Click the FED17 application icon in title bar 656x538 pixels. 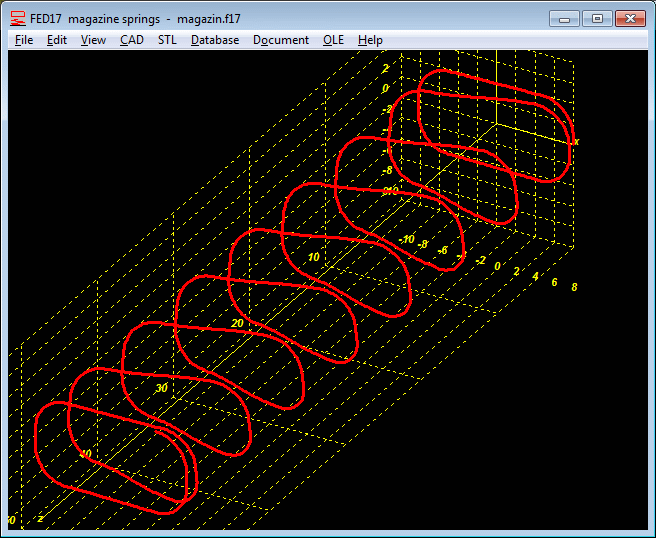click(18, 19)
